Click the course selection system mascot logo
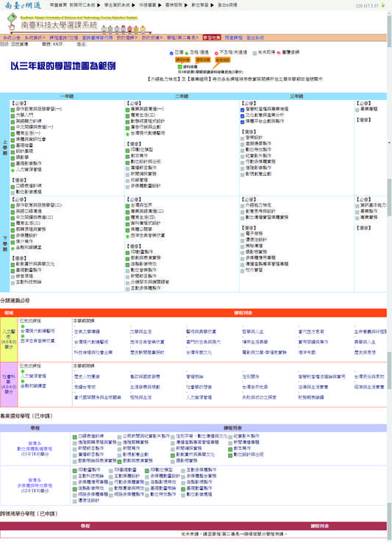The image size is (392, 542). (x=12, y=22)
